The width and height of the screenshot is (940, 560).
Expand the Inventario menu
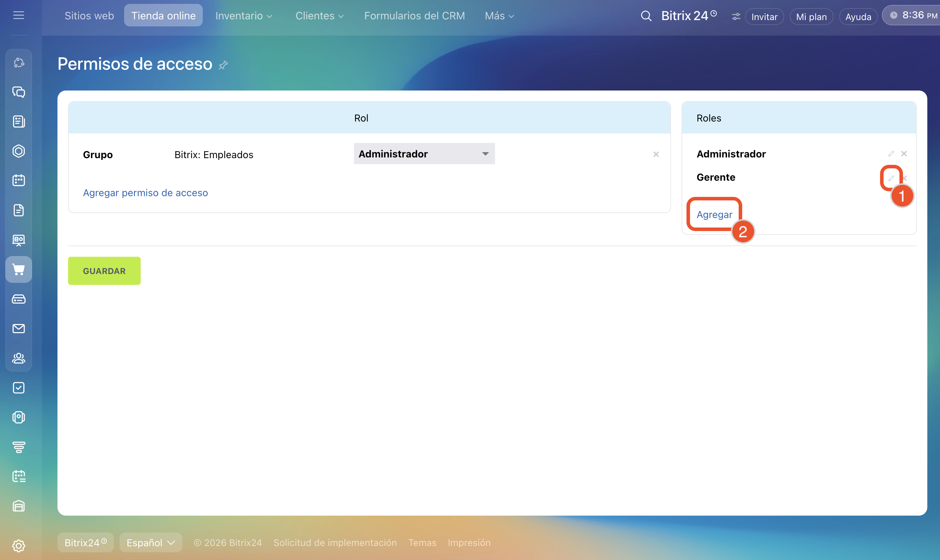(244, 16)
